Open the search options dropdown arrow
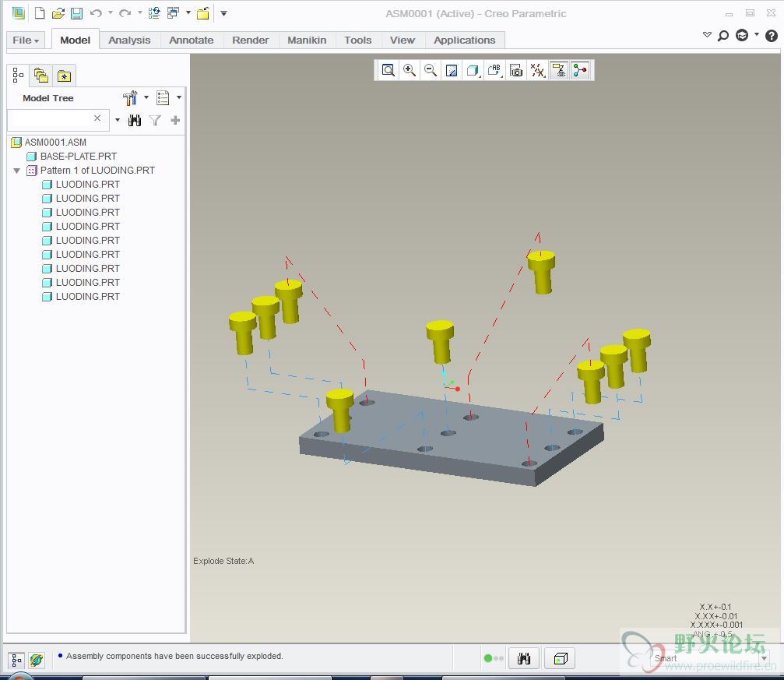This screenshot has width=784, height=680. point(117,120)
